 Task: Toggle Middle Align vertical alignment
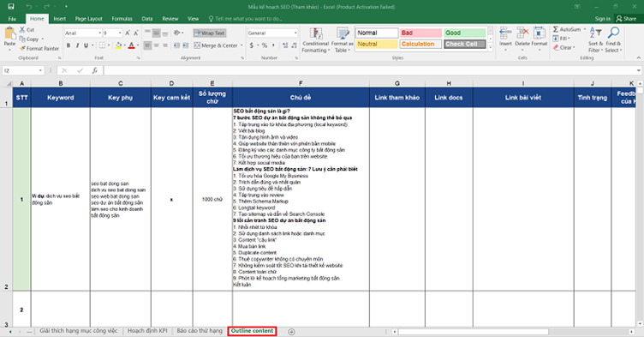click(157, 33)
